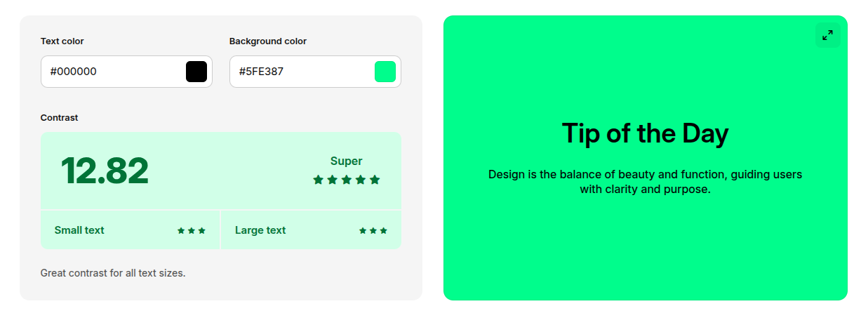Image resolution: width=868 pixels, height=318 pixels.
Task: Click the preview paragraph about design
Action: [x=645, y=181]
